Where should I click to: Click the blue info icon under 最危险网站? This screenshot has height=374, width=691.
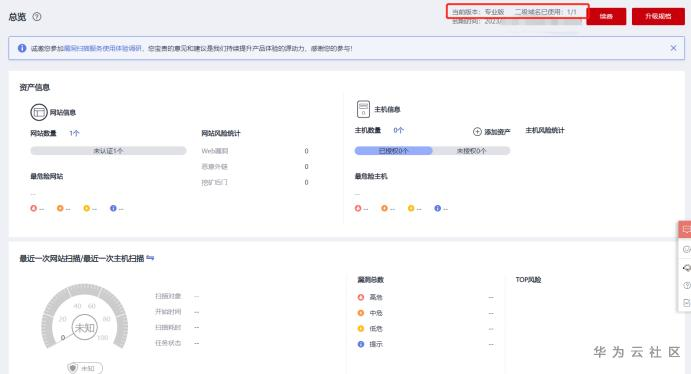click(113, 208)
